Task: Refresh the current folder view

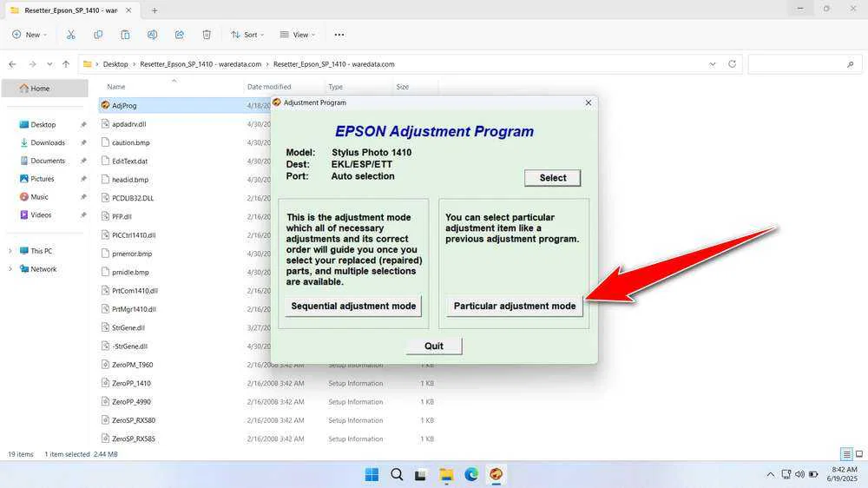Action: click(x=733, y=64)
